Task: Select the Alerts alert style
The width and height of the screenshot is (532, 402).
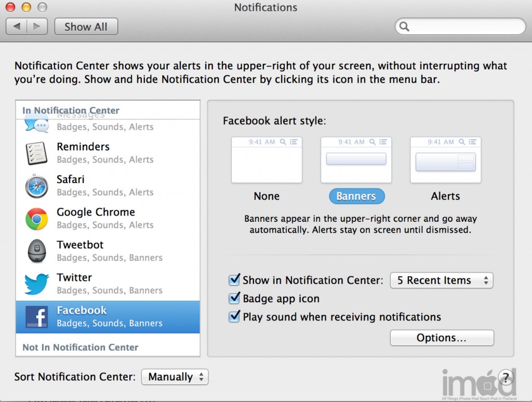Action: 445,160
